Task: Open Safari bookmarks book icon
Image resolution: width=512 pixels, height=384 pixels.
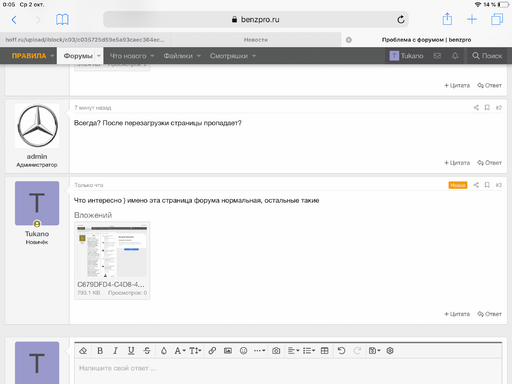Action: (x=62, y=20)
